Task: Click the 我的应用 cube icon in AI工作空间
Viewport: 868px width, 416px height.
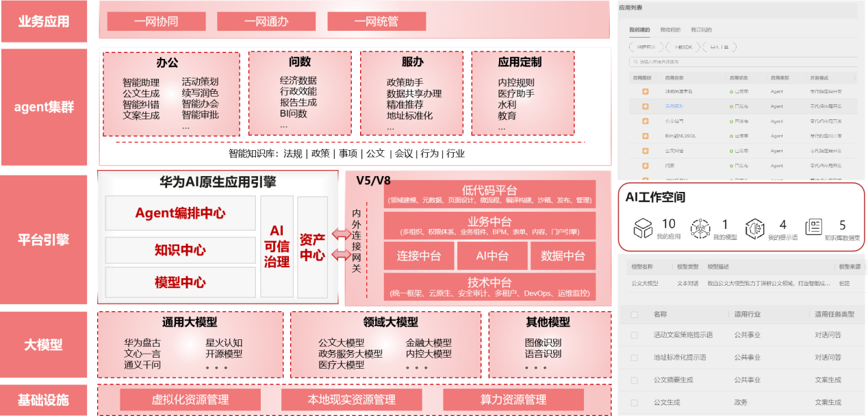Action: click(643, 228)
